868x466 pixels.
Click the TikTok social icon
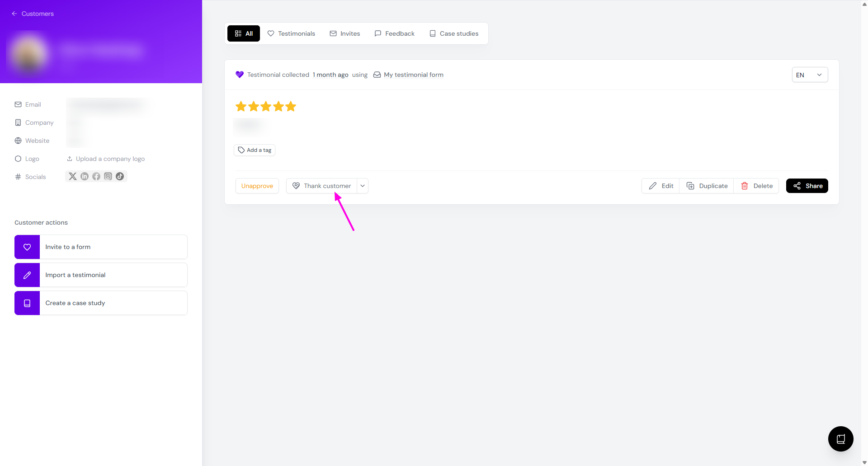click(120, 176)
